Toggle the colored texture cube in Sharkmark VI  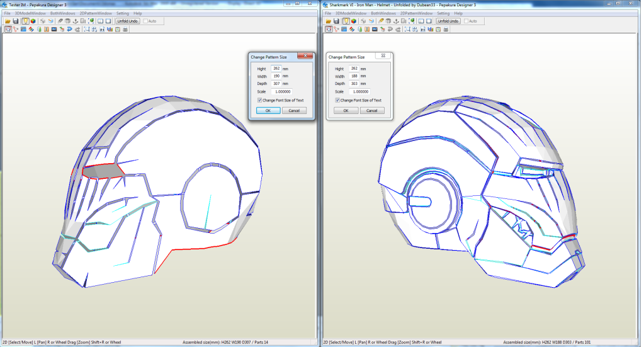(x=354, y=21)
